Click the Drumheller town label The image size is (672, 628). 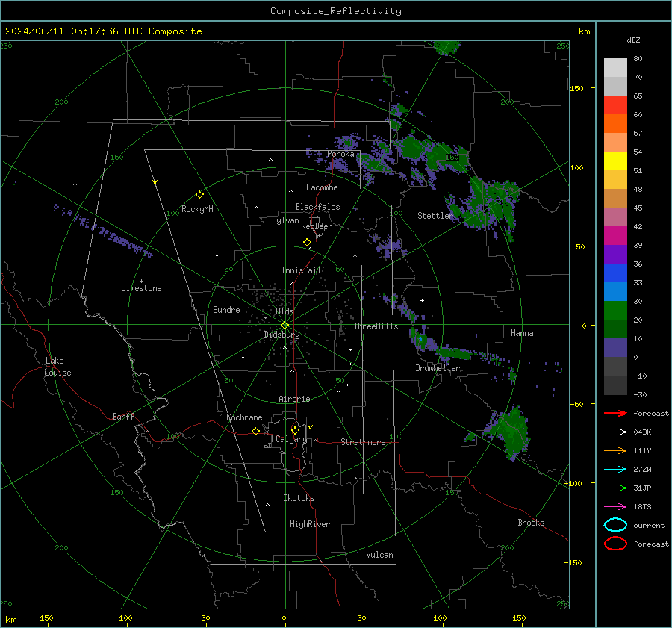(438, 368)
